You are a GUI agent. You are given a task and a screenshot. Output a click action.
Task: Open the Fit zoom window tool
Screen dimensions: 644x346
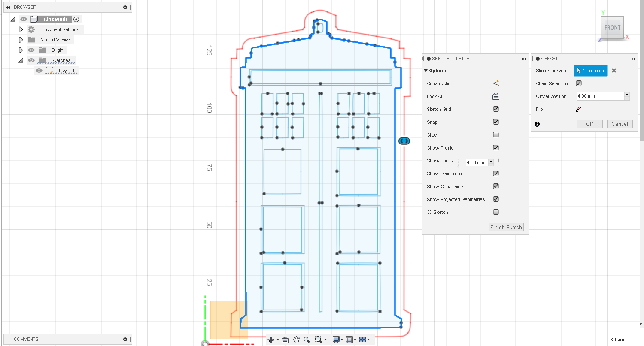[x=319, y=339]
